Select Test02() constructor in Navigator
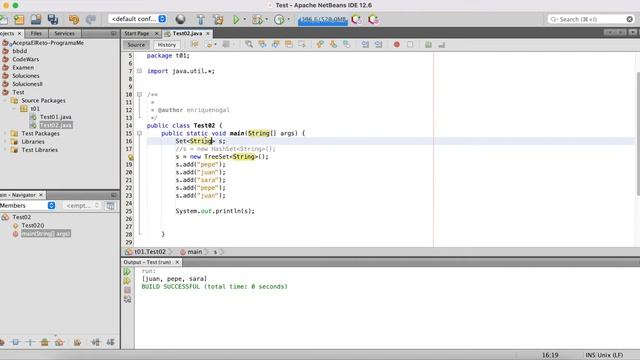 point(33,225)
